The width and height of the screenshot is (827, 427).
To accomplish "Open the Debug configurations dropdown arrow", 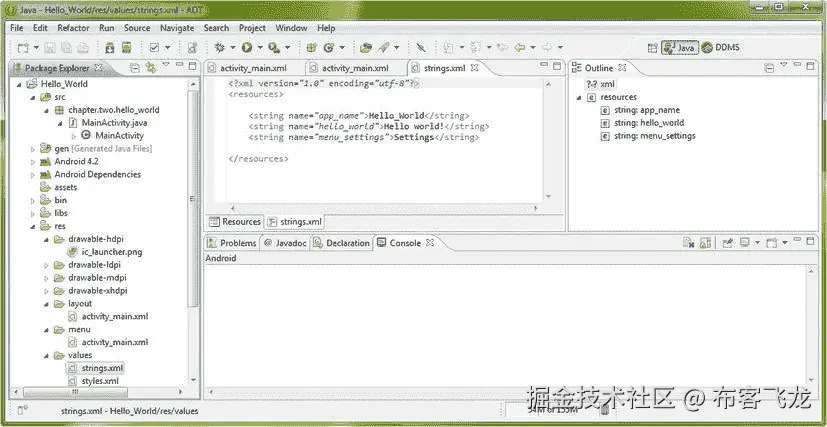I will tap(233, 48).
